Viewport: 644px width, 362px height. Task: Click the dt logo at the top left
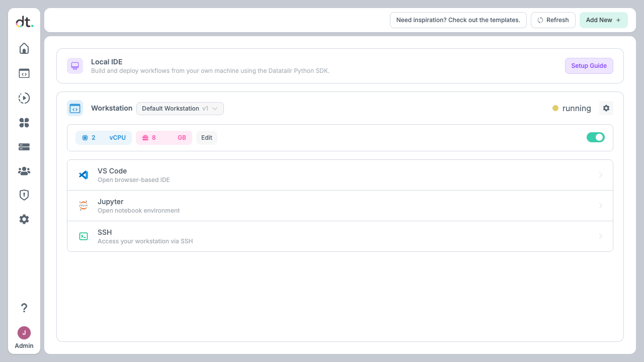[x=24, y=22]
